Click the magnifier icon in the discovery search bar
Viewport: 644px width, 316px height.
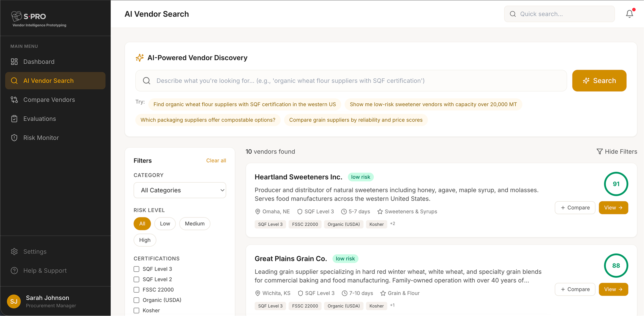click(x=146, y=81)
